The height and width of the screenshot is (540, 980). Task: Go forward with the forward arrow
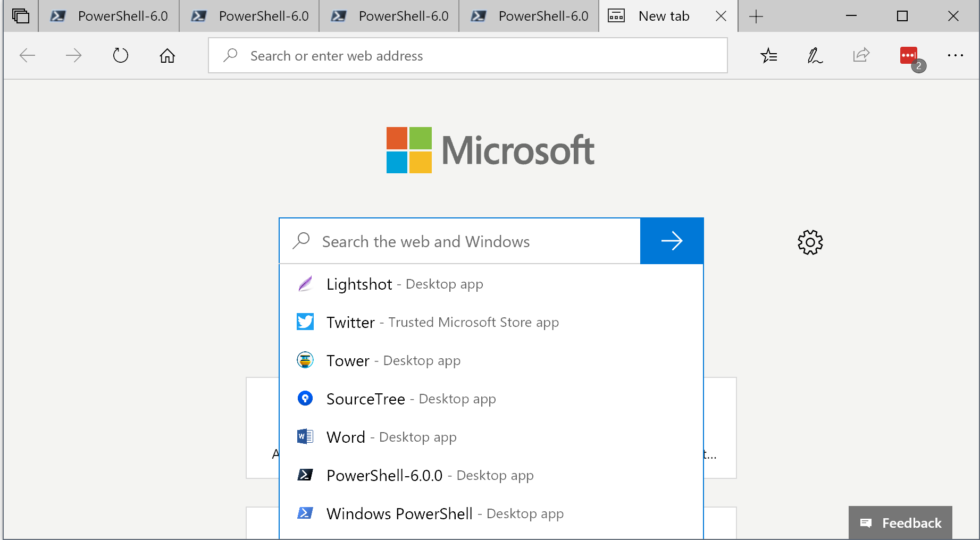(x=73, y=55)
